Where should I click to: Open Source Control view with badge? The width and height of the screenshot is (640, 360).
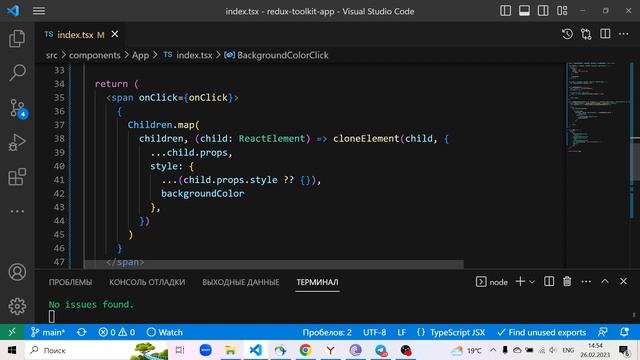[x=18, y=108]
